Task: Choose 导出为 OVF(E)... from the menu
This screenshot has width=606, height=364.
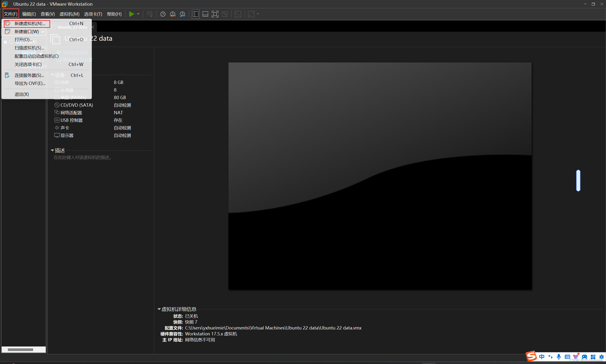Action: point(30,83)
